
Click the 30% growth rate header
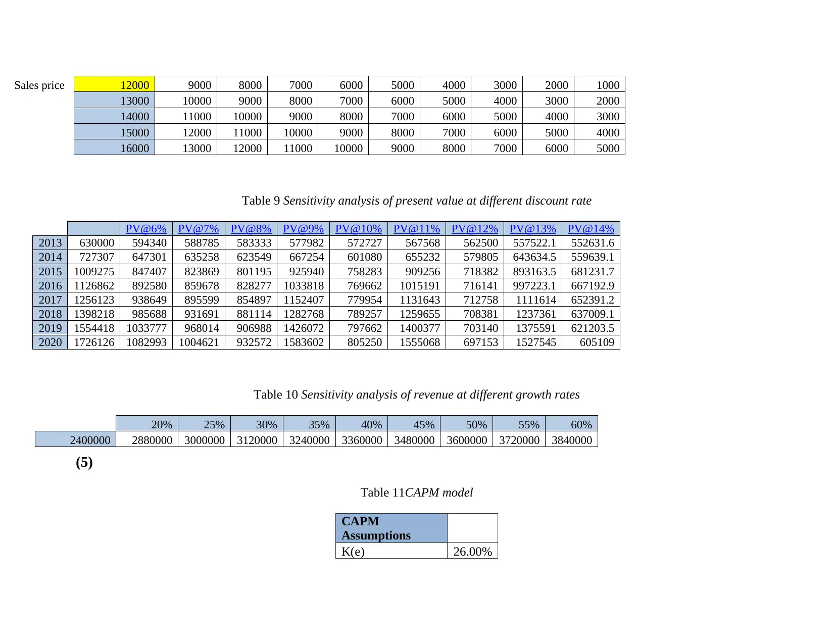(x=257, y=424)
